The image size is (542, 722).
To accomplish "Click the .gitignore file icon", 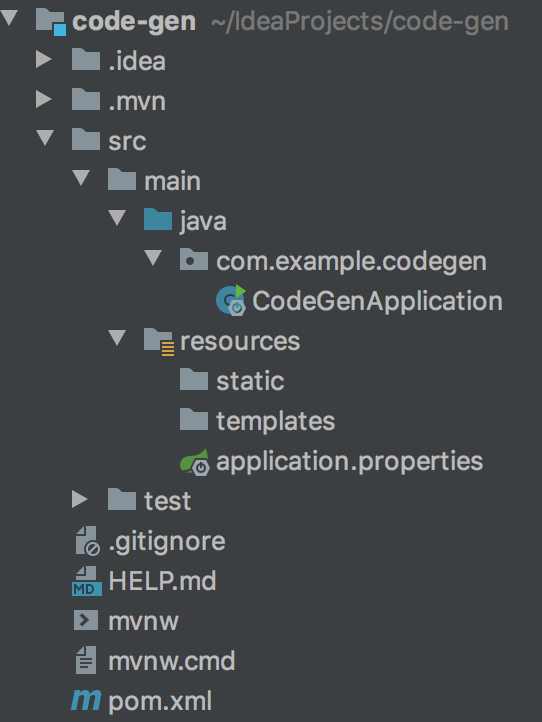I will pos(87,541).
